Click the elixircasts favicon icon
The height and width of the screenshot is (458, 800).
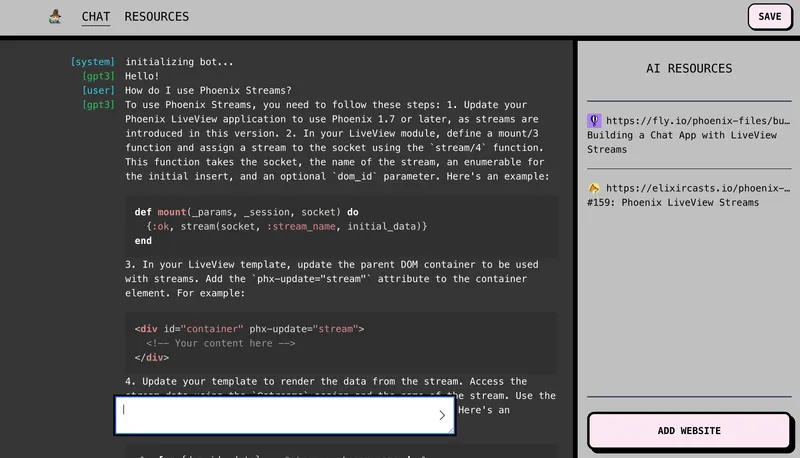pyautogui.click(x=594, y=188)
